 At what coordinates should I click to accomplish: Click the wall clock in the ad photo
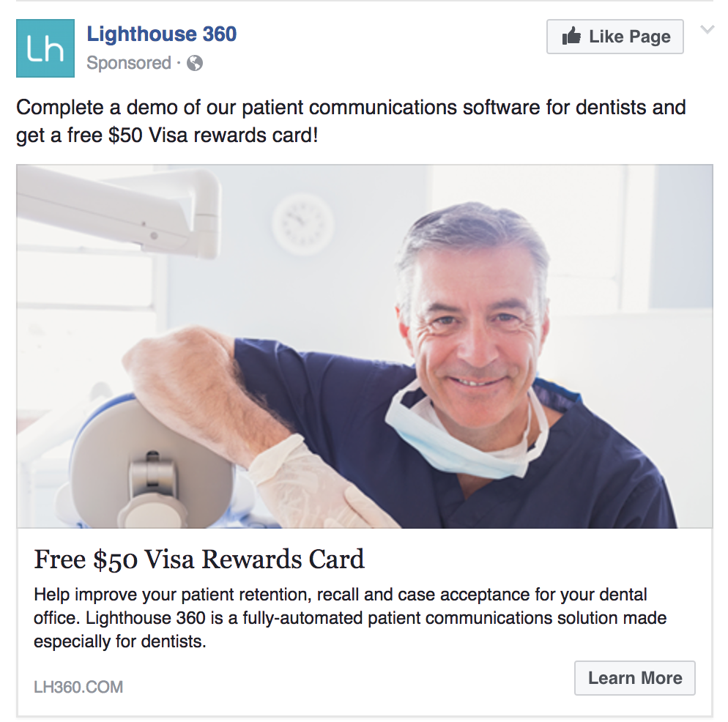[x=302, y=224]
